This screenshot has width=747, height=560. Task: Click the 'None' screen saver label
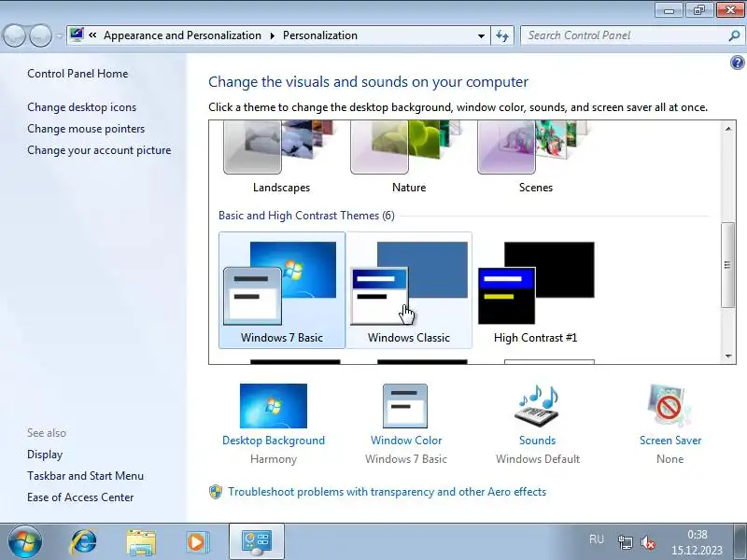click(669, 459)
